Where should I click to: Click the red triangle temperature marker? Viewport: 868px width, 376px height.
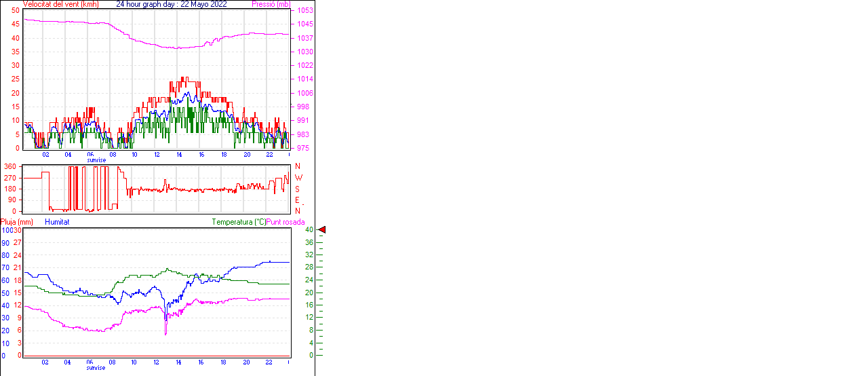pyautogui.click(x=322, y=230)
